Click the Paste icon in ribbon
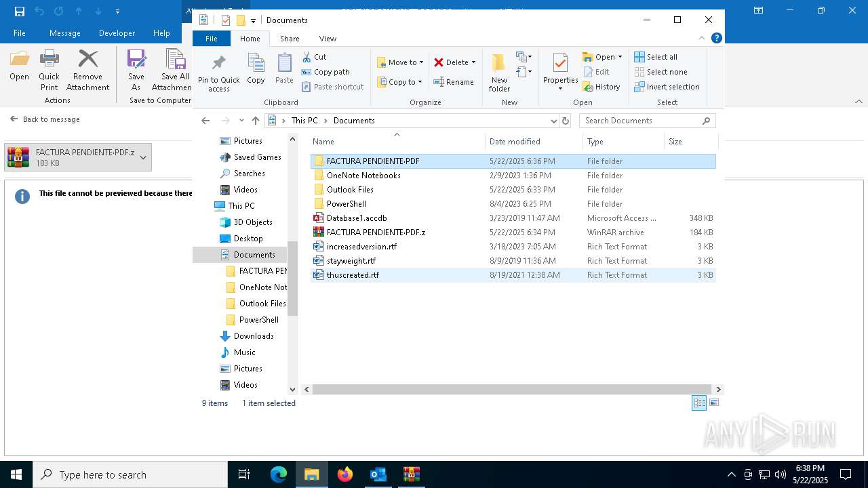Image resolution: width=868 pixels, height=488 pixels. point(284,64)
